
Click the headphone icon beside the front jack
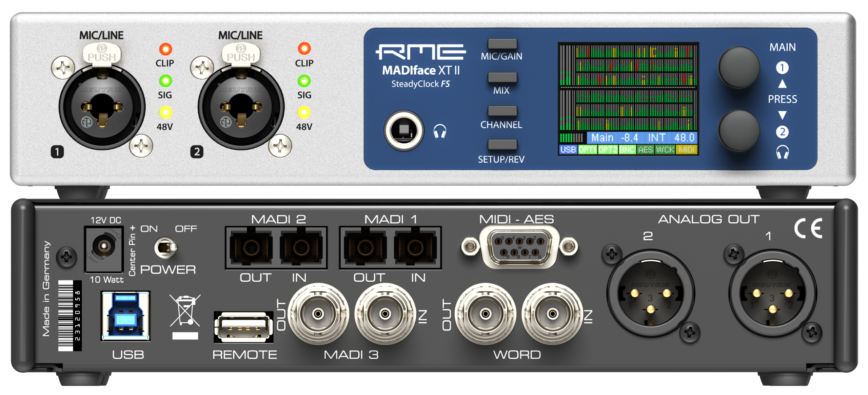(x=440, y=131)
